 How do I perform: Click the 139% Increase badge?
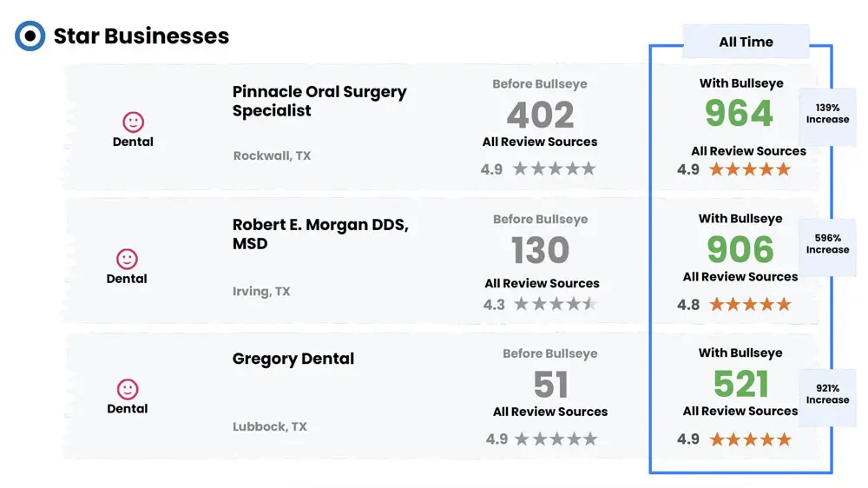[x=827, y=114]
